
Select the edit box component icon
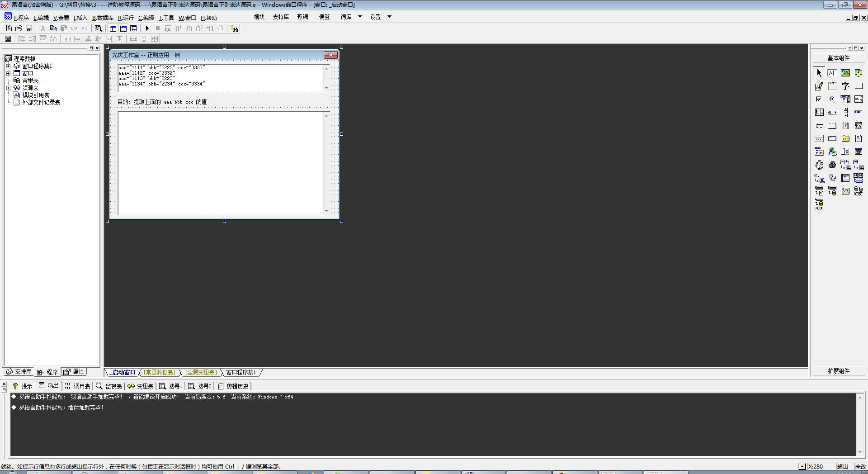pos(832,73)
